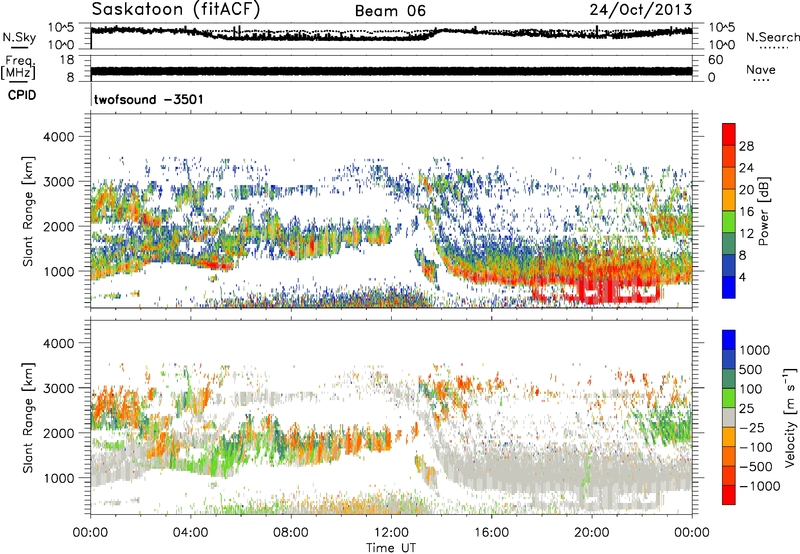Click the velocity panel 'Slant Range [km]' label
The width and height of the screenshot is (800, 554).
[x=28, y=417]
